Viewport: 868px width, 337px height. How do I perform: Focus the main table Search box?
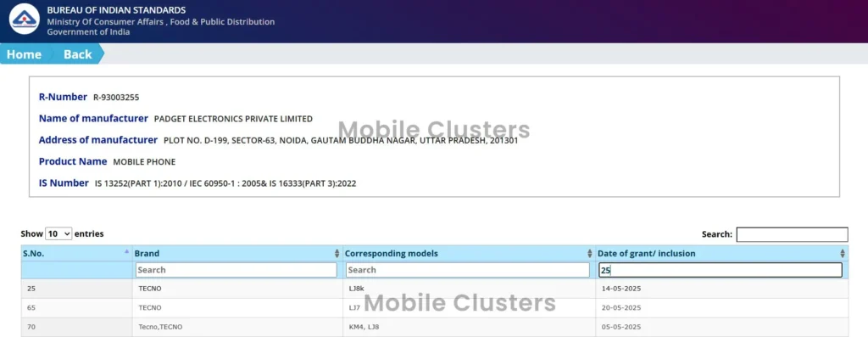coord(792,234)
